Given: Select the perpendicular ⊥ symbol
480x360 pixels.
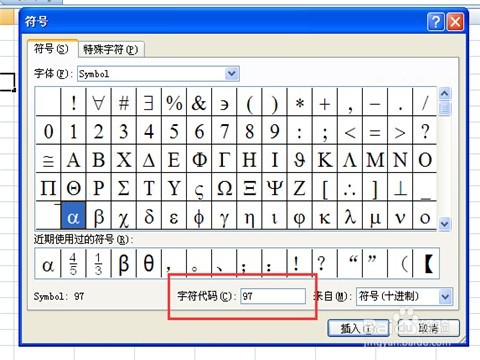Looking at the screenshot, I should [400, 187].
